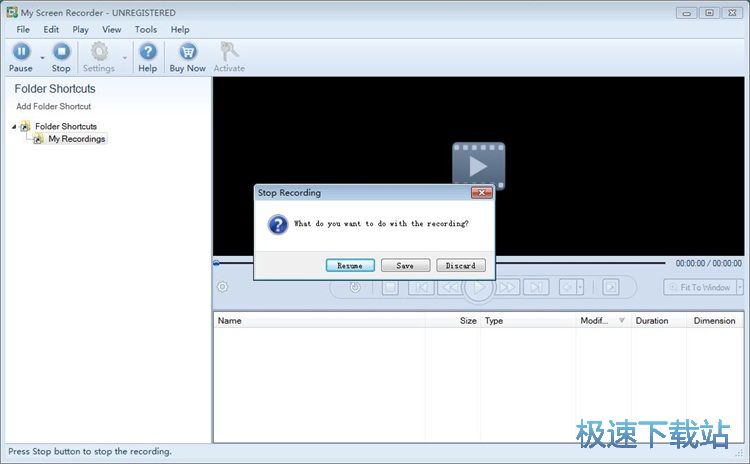The image size is (750, 464).
Task: Open the Fit To Window dropdown arrow
Action: coord(740,287)
